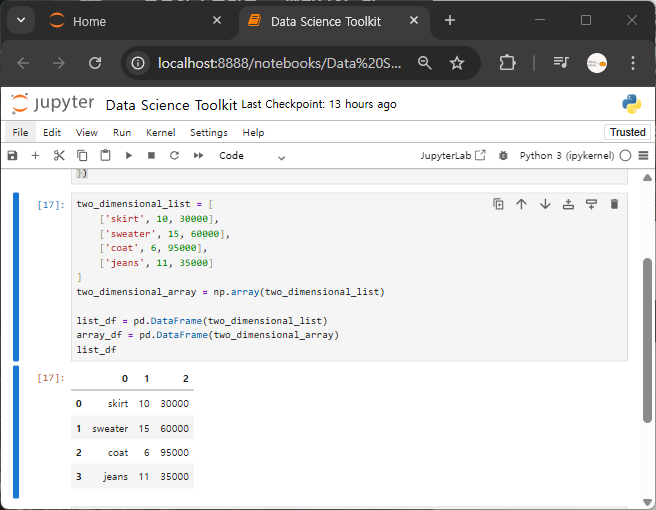This screenshot has height=510, width=656.
Task: Click inside the code editor of cell 17
Action: (x=349, y=277)
